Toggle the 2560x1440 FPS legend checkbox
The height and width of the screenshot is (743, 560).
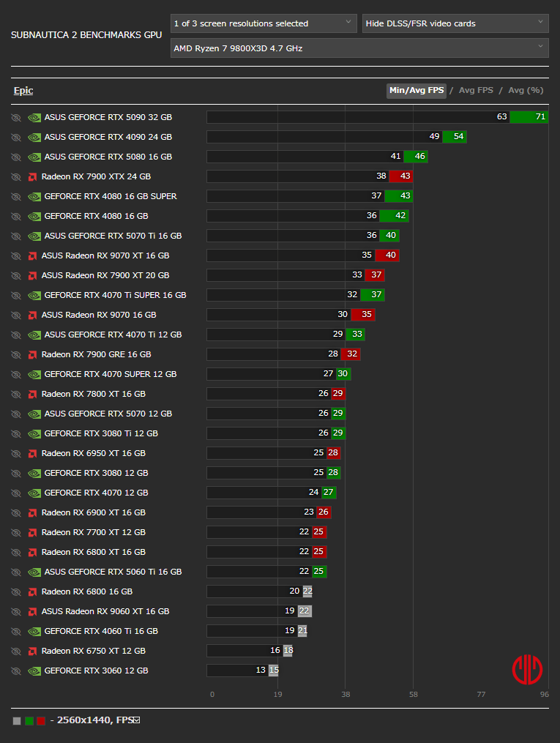click(137, 720)
